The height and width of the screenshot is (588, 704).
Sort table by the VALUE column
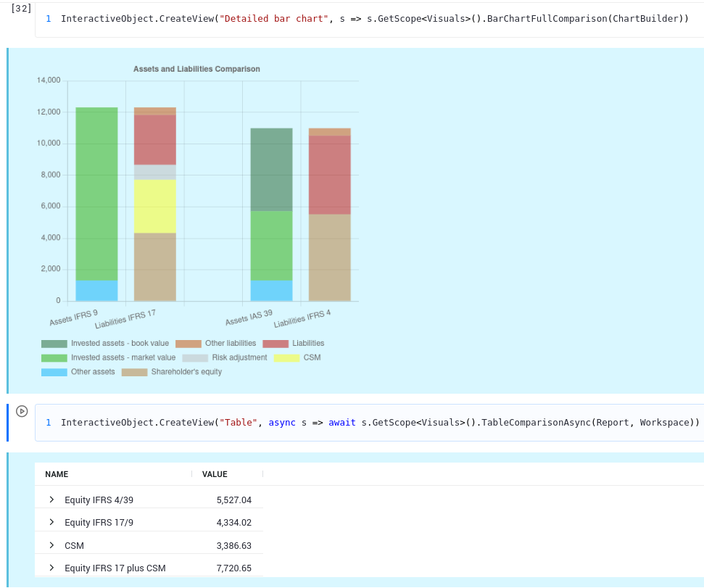[214, 474]
